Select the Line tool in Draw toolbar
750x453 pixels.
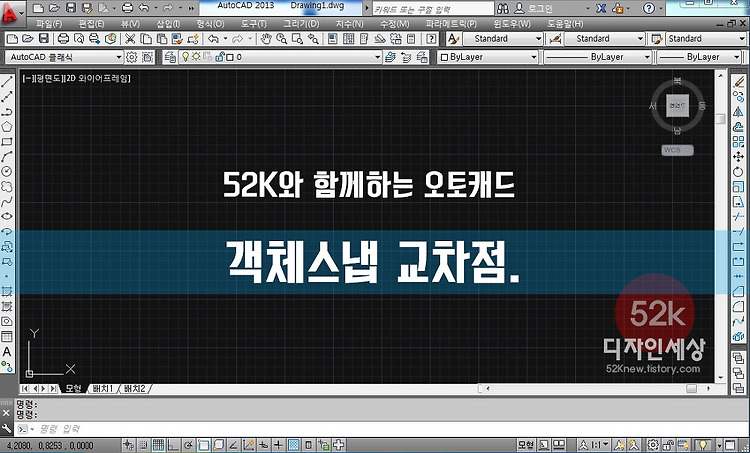tap(7, 82)
